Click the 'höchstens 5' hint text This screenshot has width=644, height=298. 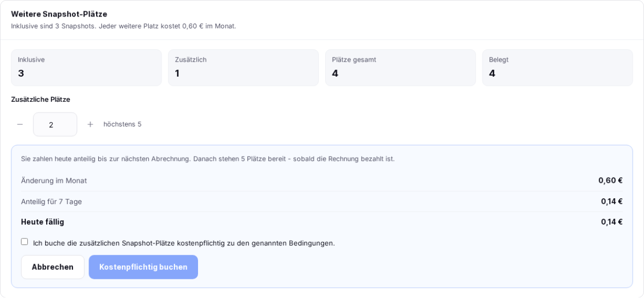(122, 124)
